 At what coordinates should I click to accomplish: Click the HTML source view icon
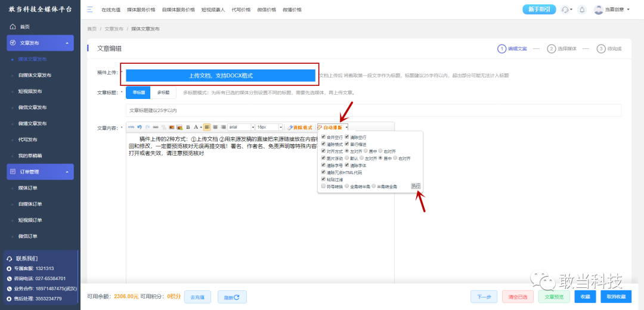point(131,128)
